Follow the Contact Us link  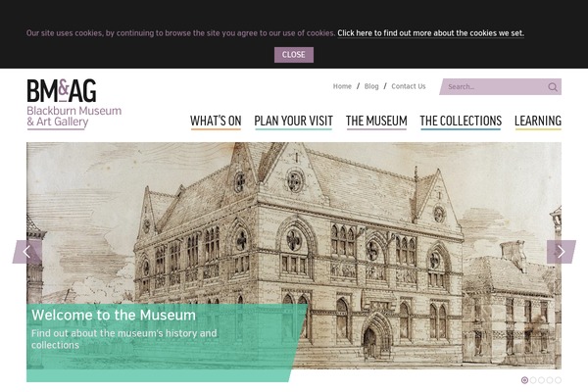pos(409,86)
